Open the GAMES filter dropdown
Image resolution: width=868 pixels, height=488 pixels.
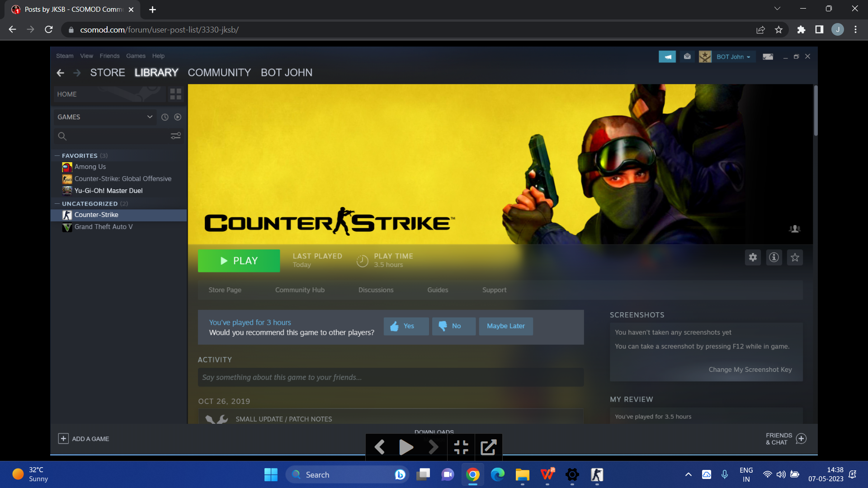(x=105, y=117)
